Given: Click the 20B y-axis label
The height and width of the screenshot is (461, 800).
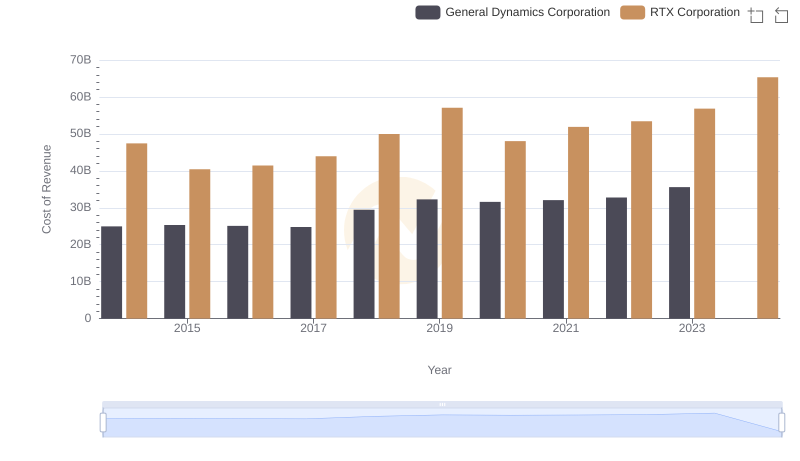Looking at the screenshot, I should point(81,244).
